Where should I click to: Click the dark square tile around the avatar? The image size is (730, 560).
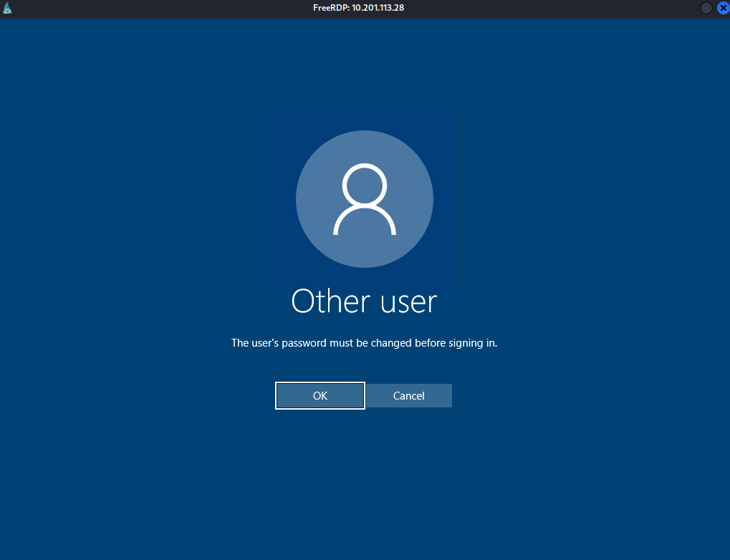tap(284, 122)
